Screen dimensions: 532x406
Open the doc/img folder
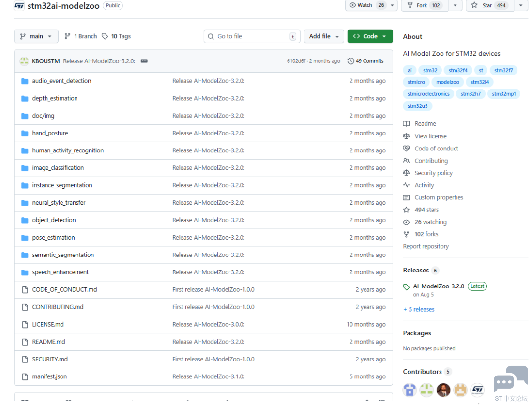pyautogui.click(x=43, y=116)
